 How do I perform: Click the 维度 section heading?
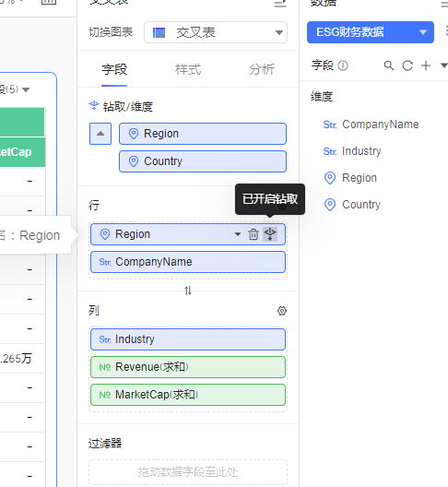coord(322,97)
